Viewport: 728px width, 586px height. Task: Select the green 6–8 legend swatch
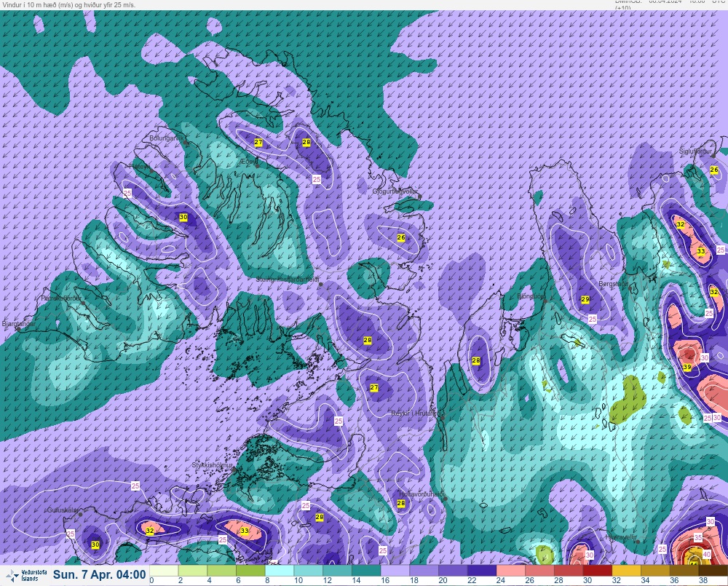click(x=250, y=571)
